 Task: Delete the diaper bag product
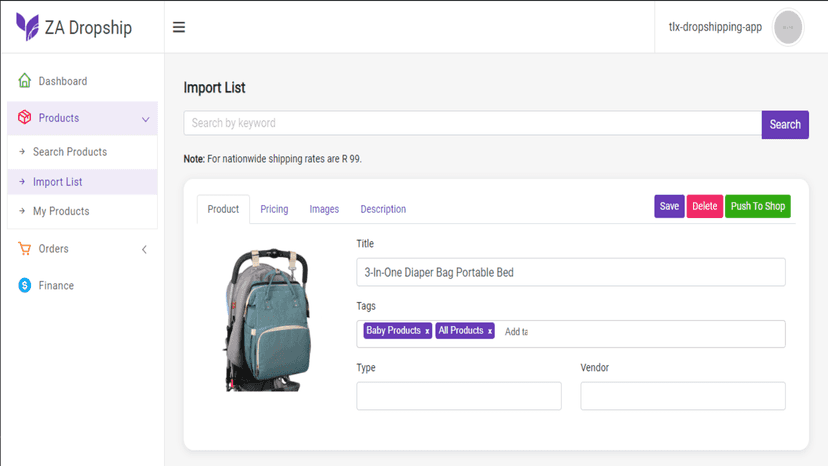click(x=704, y=206)
